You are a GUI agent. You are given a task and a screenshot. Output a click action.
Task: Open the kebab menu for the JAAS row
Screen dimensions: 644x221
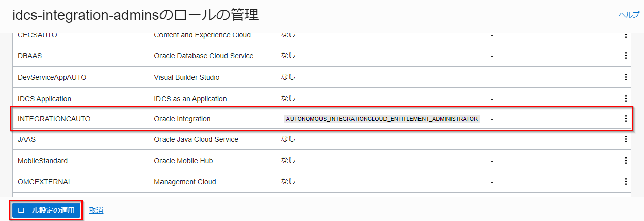[x=626, y=139]
